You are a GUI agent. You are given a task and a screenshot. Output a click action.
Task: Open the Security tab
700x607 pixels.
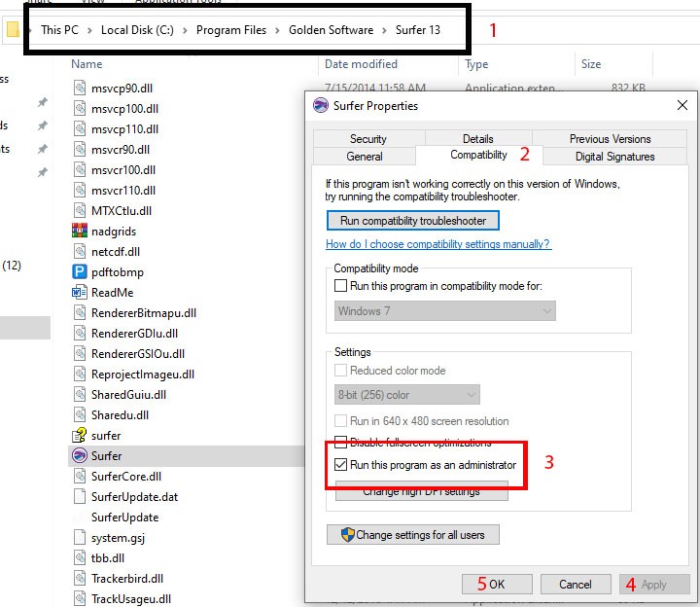click(367, 139)
